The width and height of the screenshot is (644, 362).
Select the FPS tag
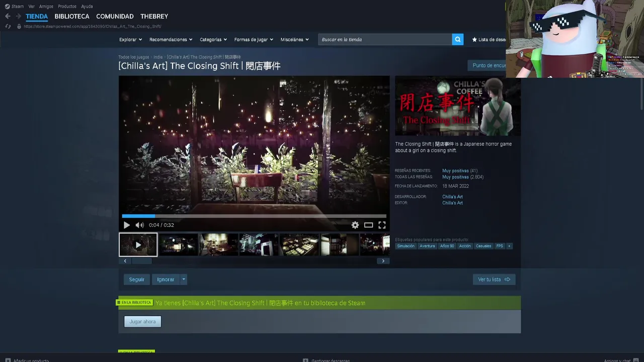pos(500,246)
